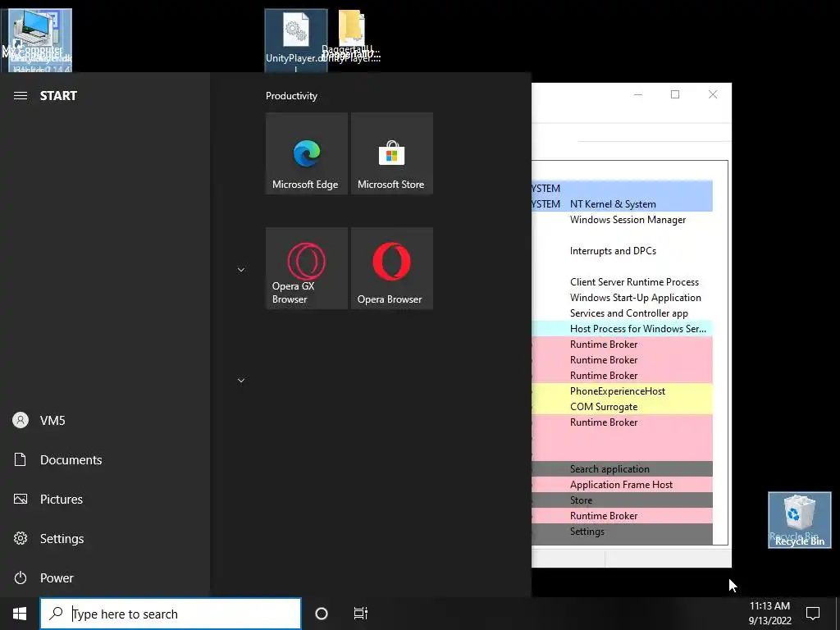Open the Opera GX Browser tile
Image resolution: width=840 pixels, height=630 pixels.
click(307, 268)
